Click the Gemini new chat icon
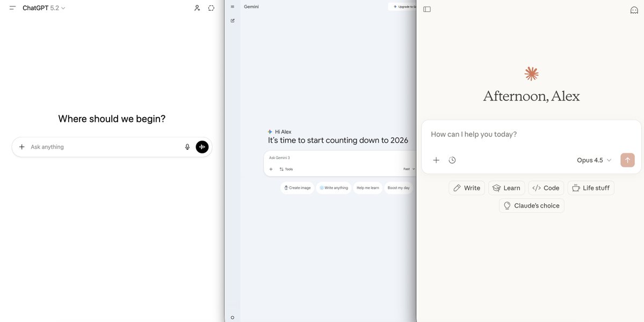This screenshot has width=644, height=322. pyautogui.click(x=233, y=20)
